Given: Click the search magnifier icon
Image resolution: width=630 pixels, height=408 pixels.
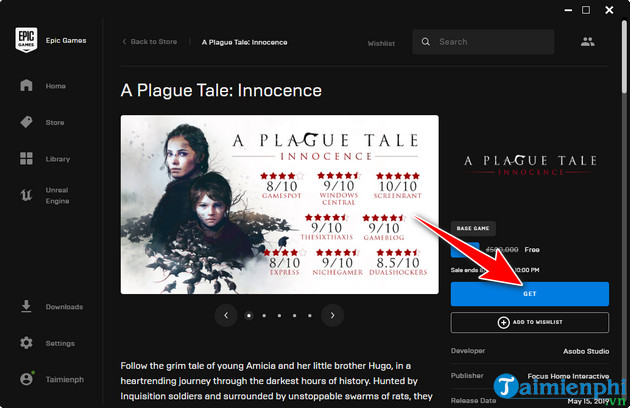Looking at the screenshot, I should 425,42.
